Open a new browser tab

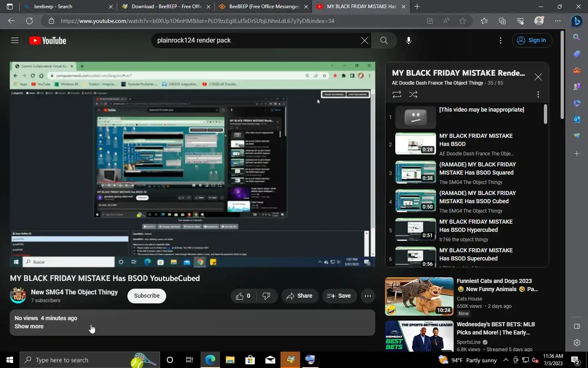417,7
